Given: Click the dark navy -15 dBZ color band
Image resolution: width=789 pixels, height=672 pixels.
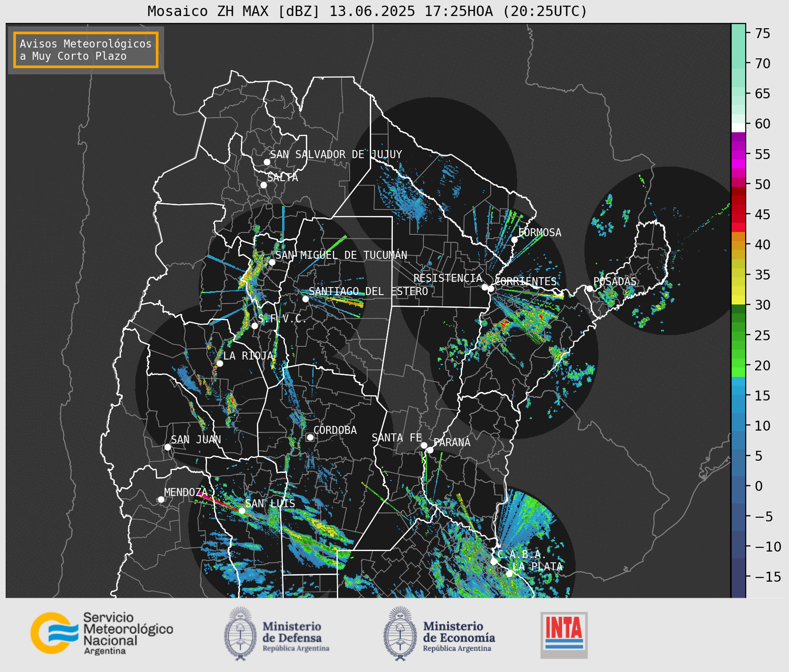Looking at the screenshot, I should click(x=738, y=577).
